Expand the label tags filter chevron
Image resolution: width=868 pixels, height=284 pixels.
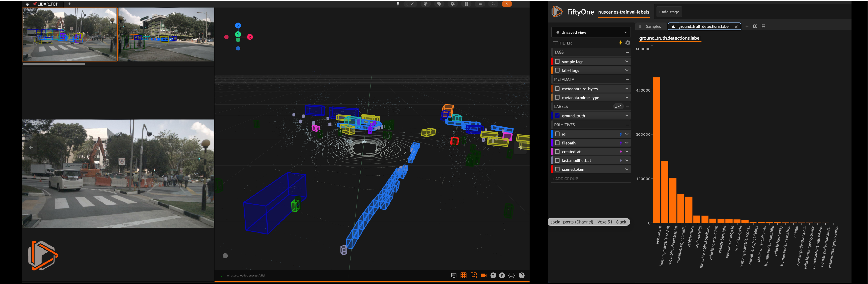[x=627, y=70]
